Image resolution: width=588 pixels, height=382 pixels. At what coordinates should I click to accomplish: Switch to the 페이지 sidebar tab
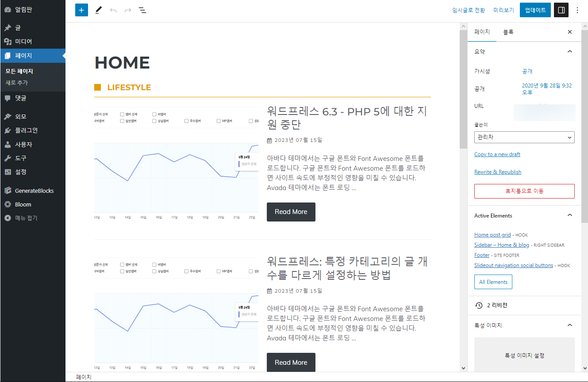coord(482,32)
